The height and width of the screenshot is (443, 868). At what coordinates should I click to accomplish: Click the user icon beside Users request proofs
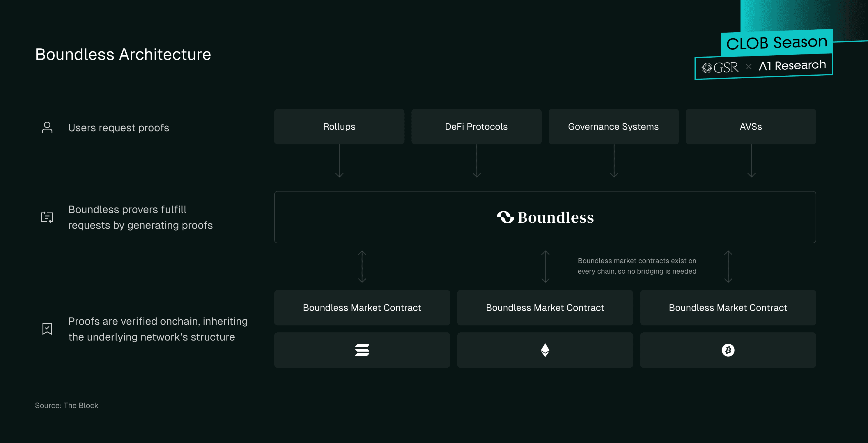tap(47, 127)
